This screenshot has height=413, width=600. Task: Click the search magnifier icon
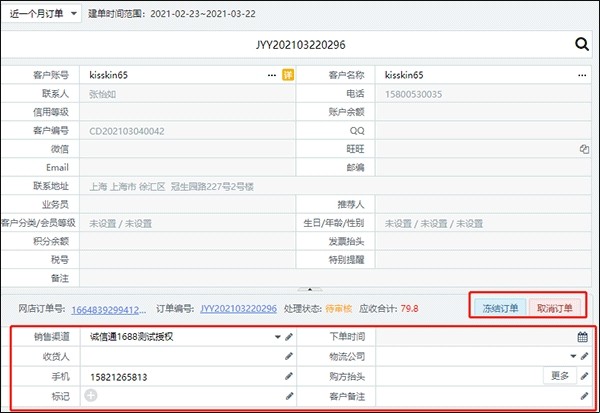click(583, 45)
